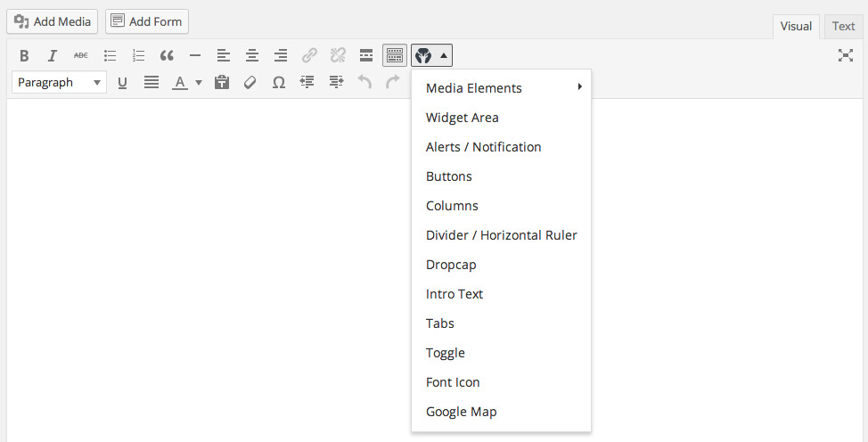Justify text alignment
This screenshot has height=442, width=868.
[x=151, y=83]
